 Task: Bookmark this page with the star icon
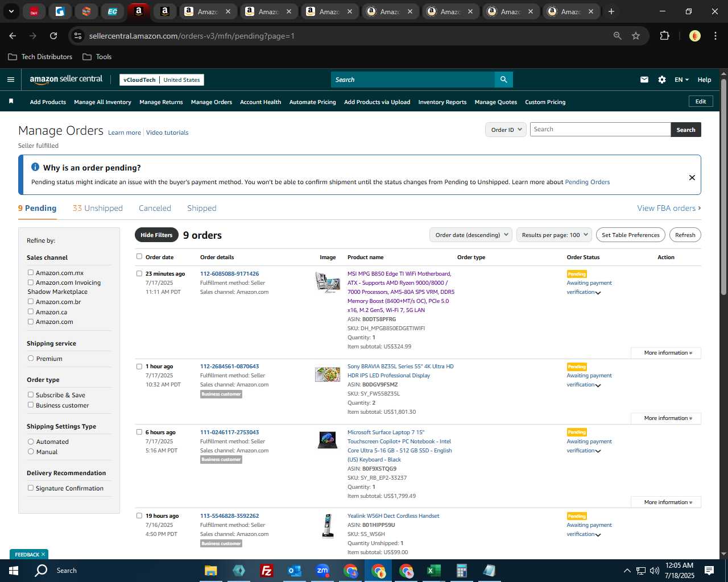(636, 36)
